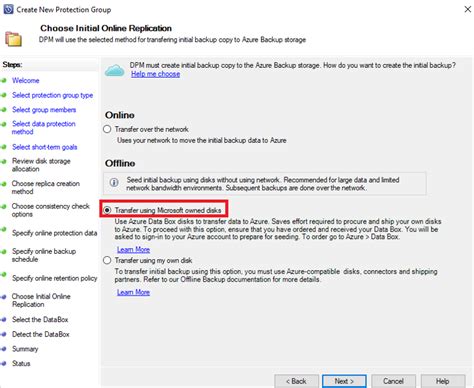Go to the Welcome step
This screenshot has width=474, height=388.
pos(26,80)
